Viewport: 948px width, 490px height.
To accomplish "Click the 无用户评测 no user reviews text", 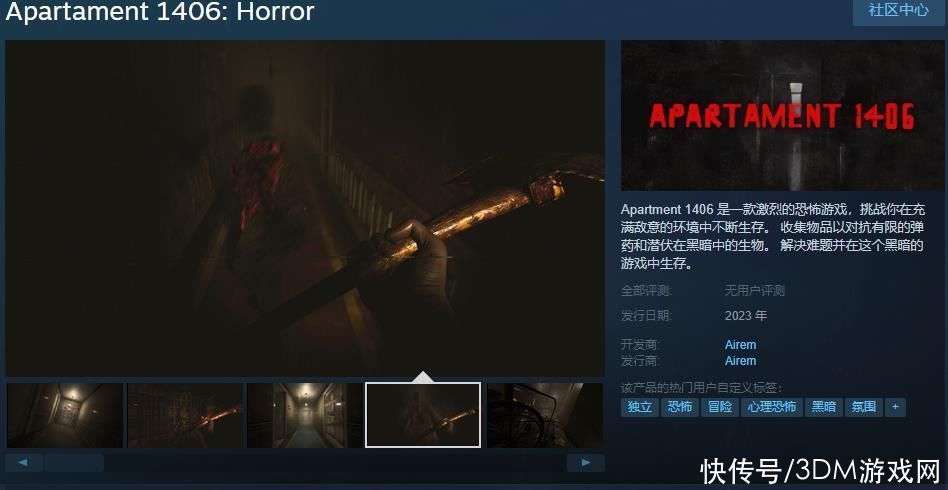I will click(755, 291).
